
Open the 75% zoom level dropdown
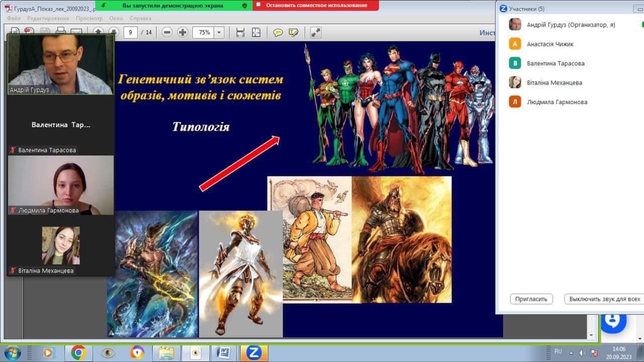click(x=219, y=33)
